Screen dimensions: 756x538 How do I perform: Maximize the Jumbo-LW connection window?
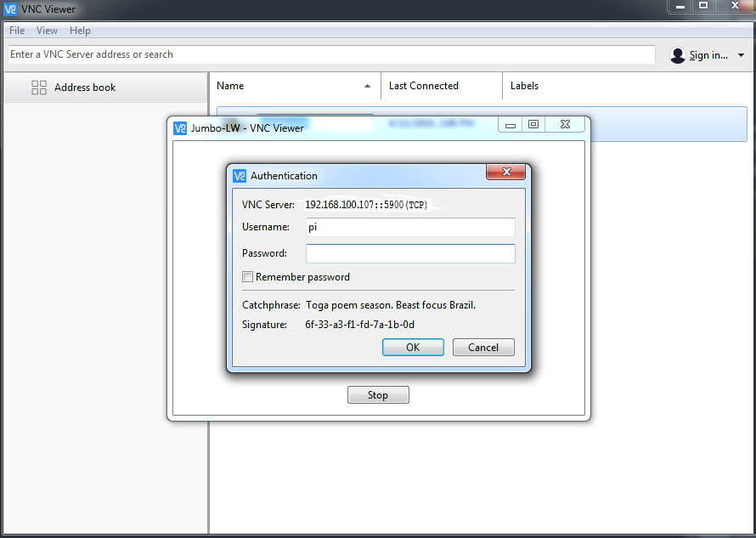[x=533, y=125]
